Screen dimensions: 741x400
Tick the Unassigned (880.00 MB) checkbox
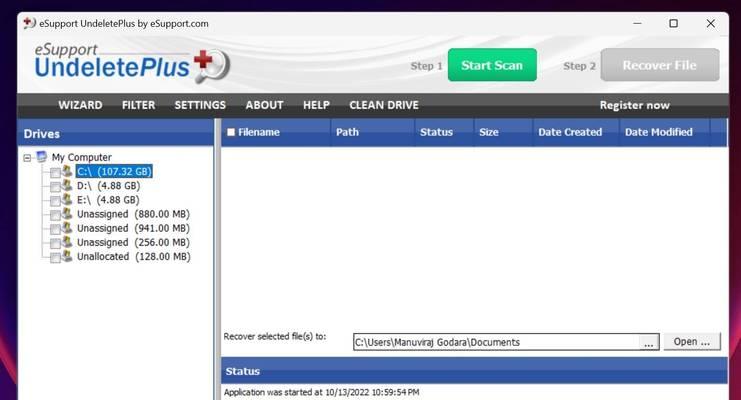pos(55,215)
